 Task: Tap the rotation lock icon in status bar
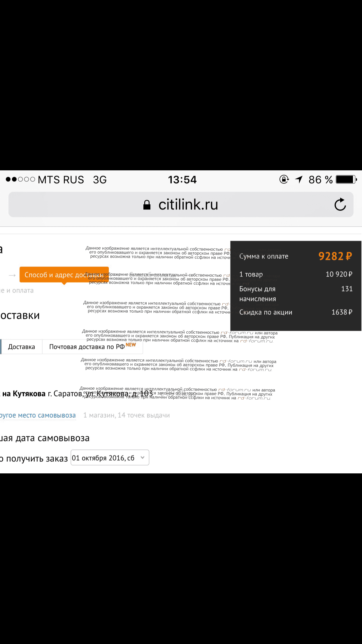(x=284, y=179)
